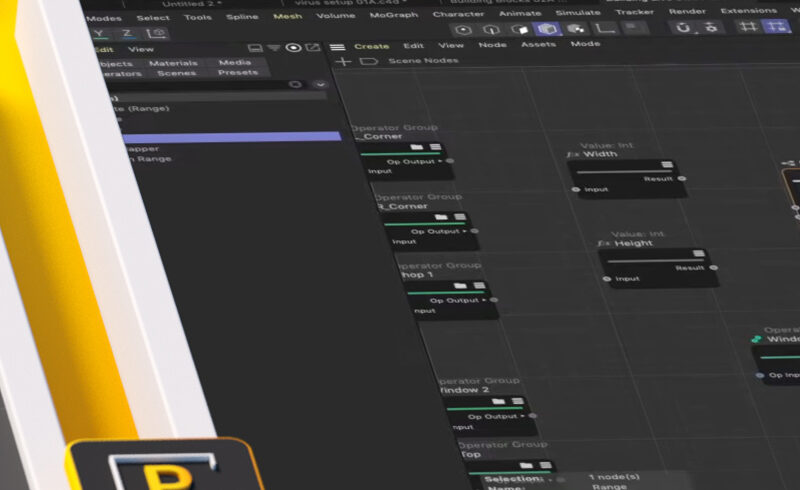Open the Mesh menu
Screen dimensions: 800x490
pos(288,16)
